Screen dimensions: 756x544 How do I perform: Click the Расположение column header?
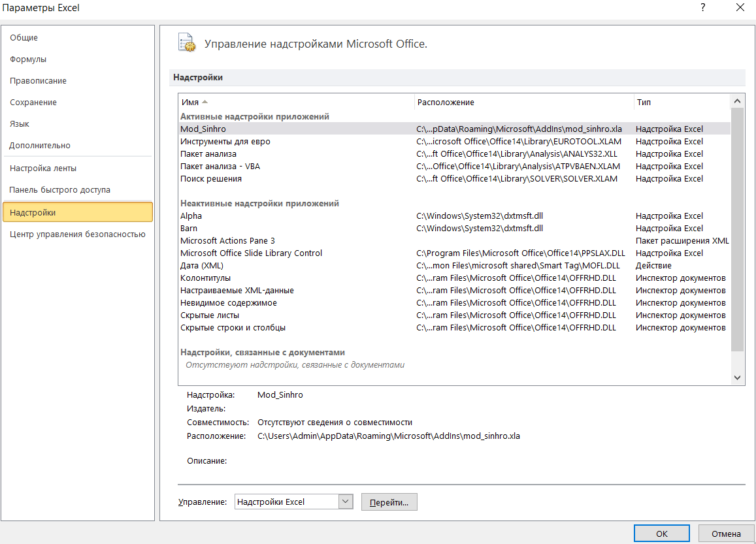click(523, 102)
